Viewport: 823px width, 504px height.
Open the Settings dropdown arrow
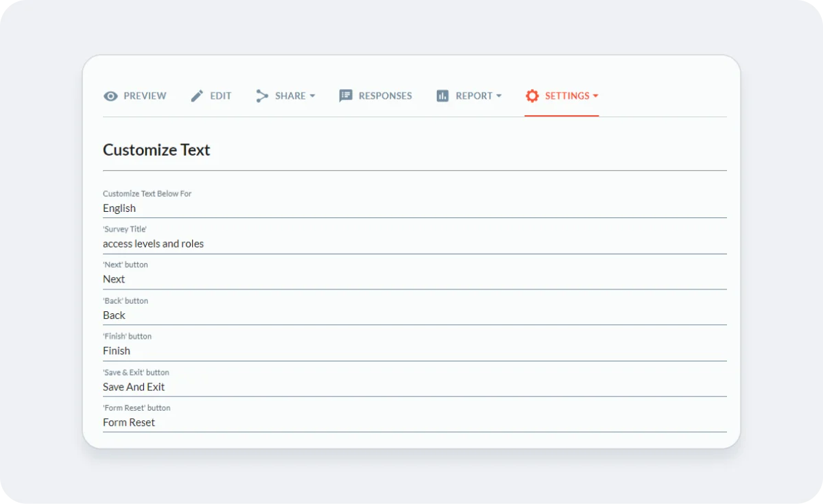(595, 96)
